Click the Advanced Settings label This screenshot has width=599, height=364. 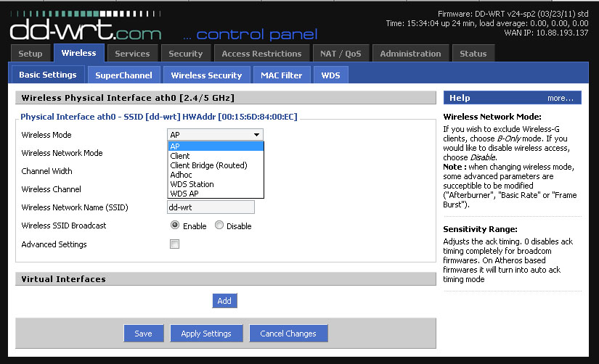pyautogui.click(x=54, y=244)
